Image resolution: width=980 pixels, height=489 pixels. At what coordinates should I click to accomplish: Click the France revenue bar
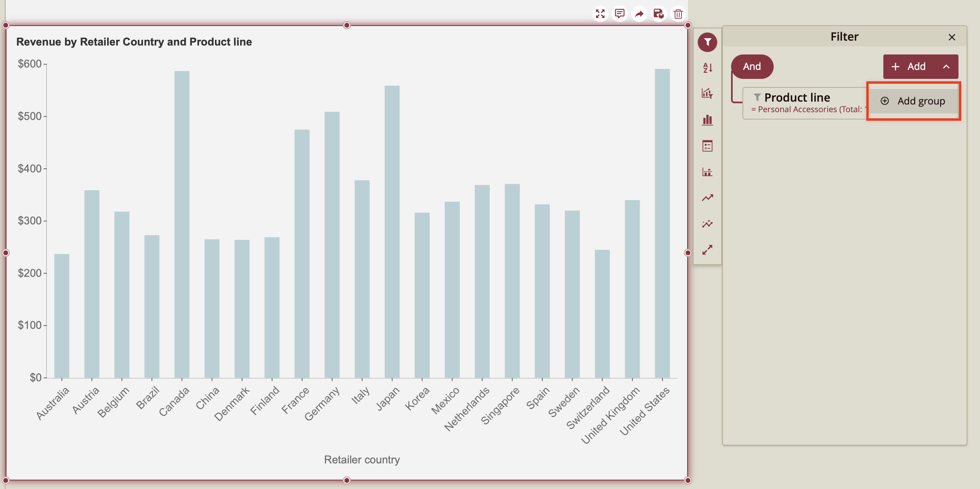click(302, 254)
